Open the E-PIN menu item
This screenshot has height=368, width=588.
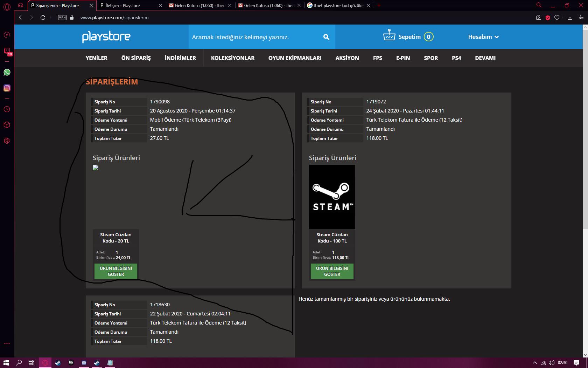click(x=403, y=58)
